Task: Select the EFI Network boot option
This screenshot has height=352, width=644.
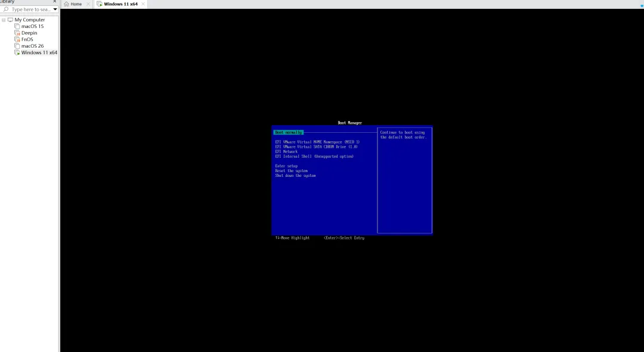Action: tap(286, 151)
